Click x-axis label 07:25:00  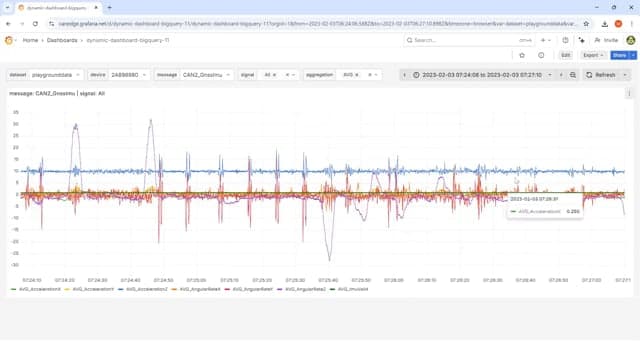[x=196, y=280]
